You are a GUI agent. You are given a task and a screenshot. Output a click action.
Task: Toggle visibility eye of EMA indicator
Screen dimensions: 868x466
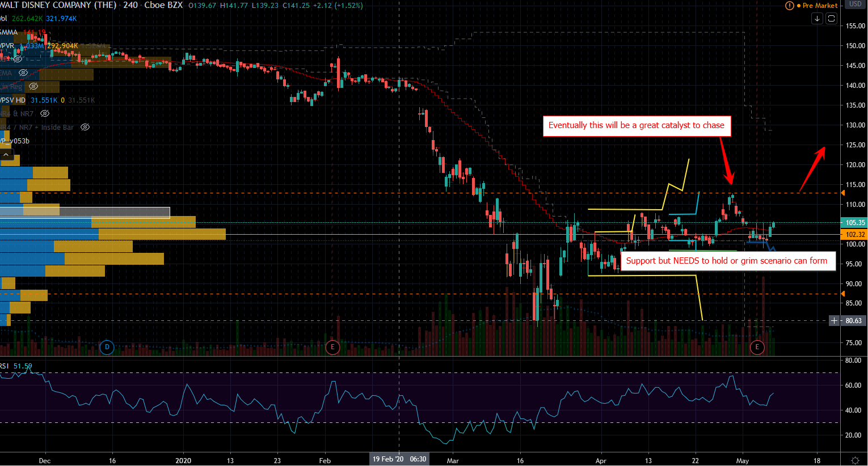23,73
